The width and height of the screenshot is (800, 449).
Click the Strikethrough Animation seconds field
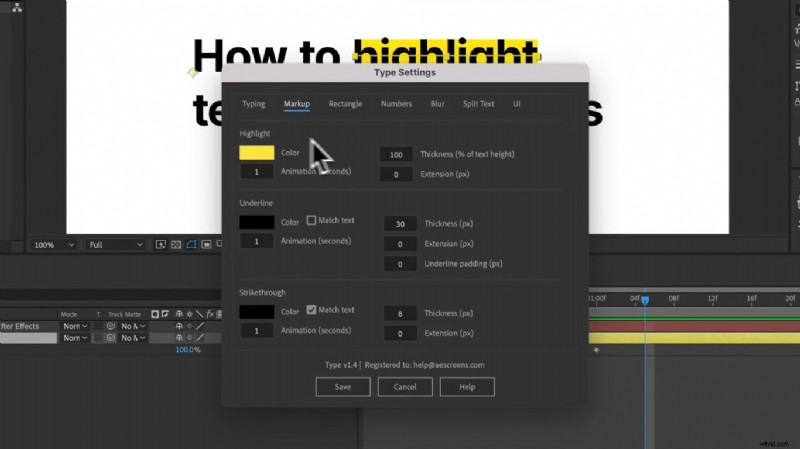[x=257, y=331]
